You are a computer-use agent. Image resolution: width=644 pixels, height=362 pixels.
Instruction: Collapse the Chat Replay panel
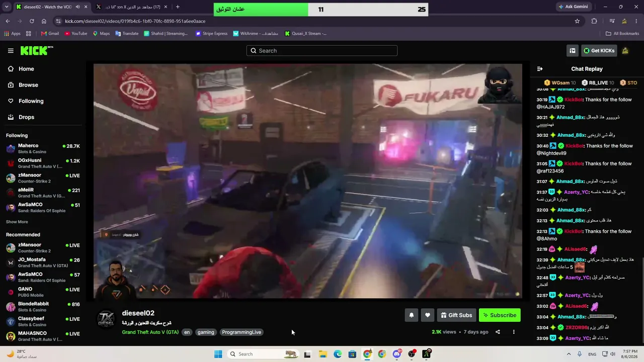pyautogui.click(x=540, y=69)
